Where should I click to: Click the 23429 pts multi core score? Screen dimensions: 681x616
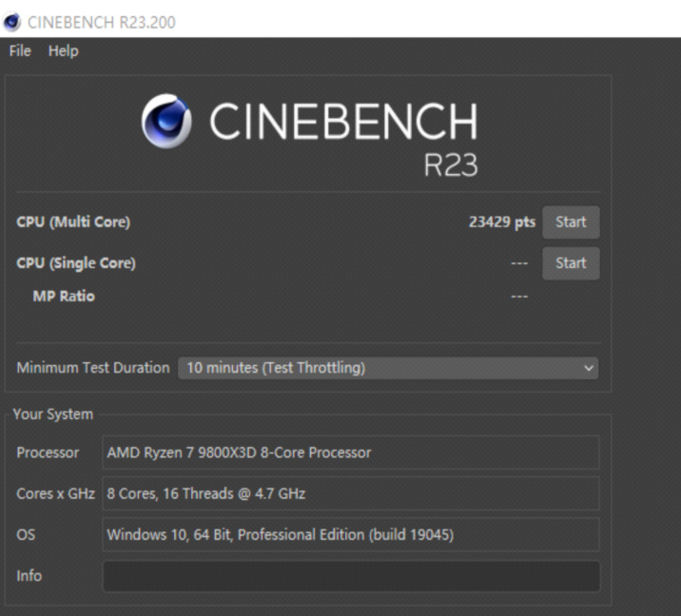point(502,221)
